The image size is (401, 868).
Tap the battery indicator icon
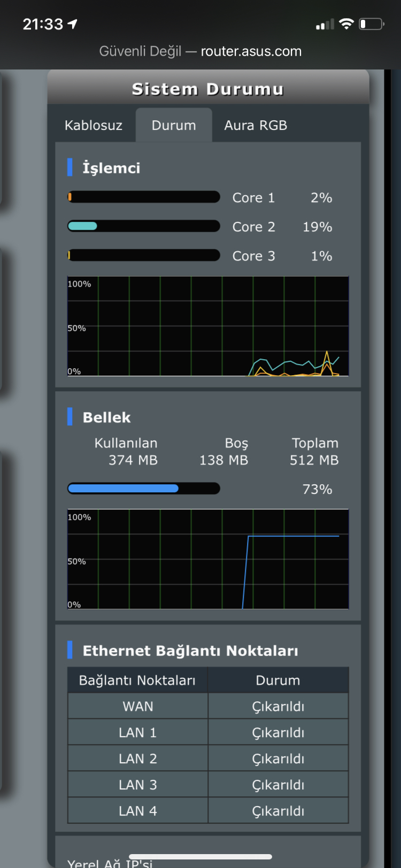[372, 24]
